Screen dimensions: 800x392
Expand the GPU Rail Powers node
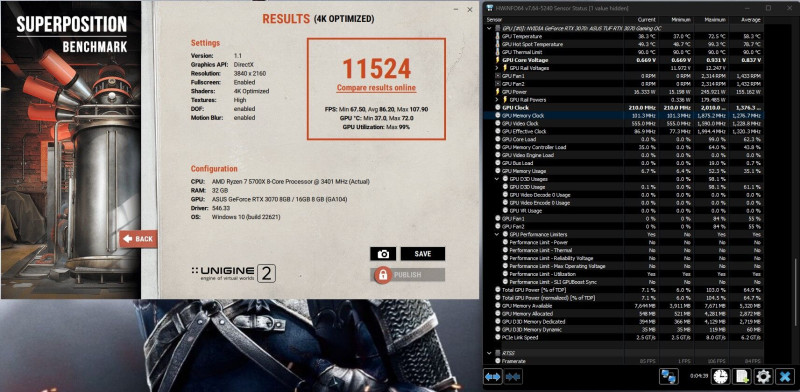497,100
